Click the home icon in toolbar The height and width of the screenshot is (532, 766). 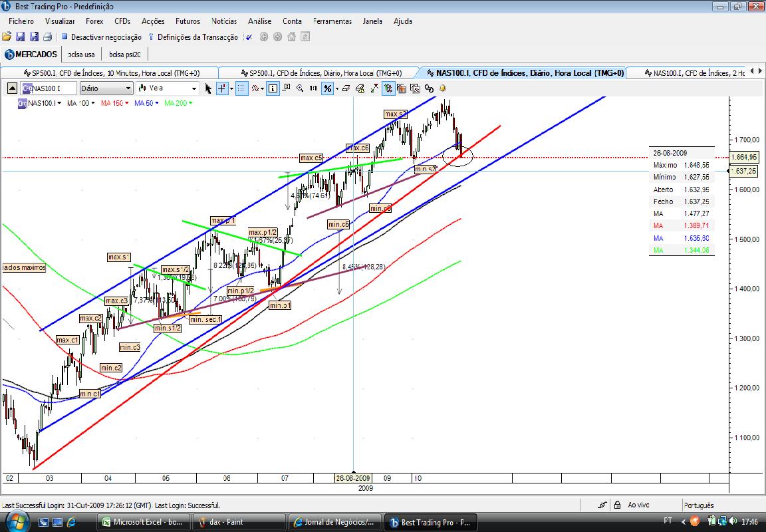[292, 37]
